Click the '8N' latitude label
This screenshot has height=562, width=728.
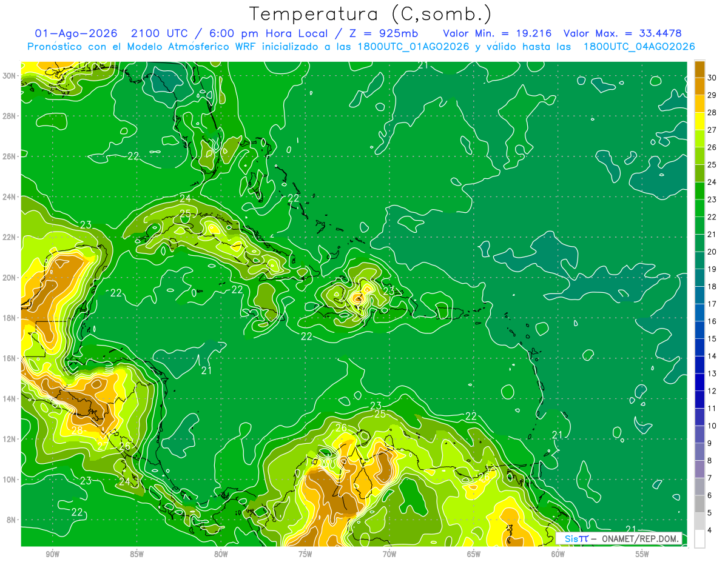tap(12, 520)
